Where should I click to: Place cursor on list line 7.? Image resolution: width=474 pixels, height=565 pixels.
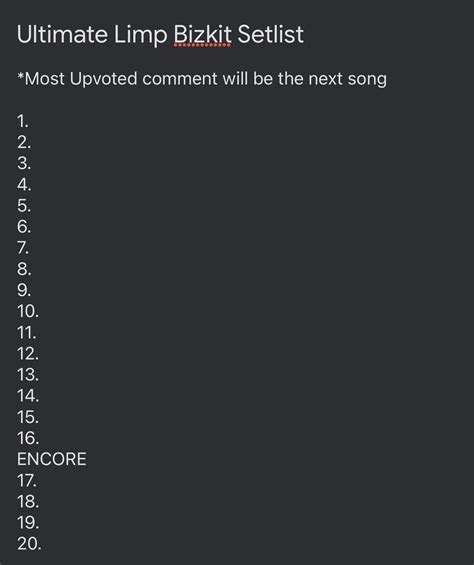(x=23, y=248)
